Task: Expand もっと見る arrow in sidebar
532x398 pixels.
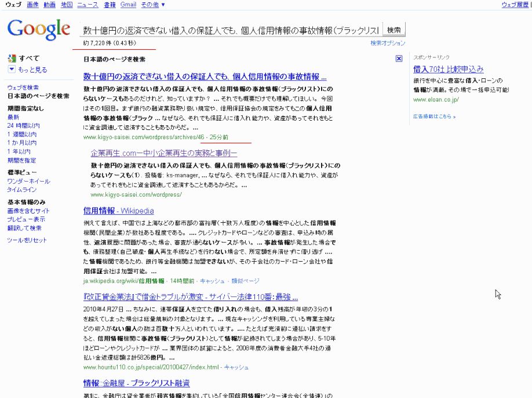Action: [x=12, y=70]
